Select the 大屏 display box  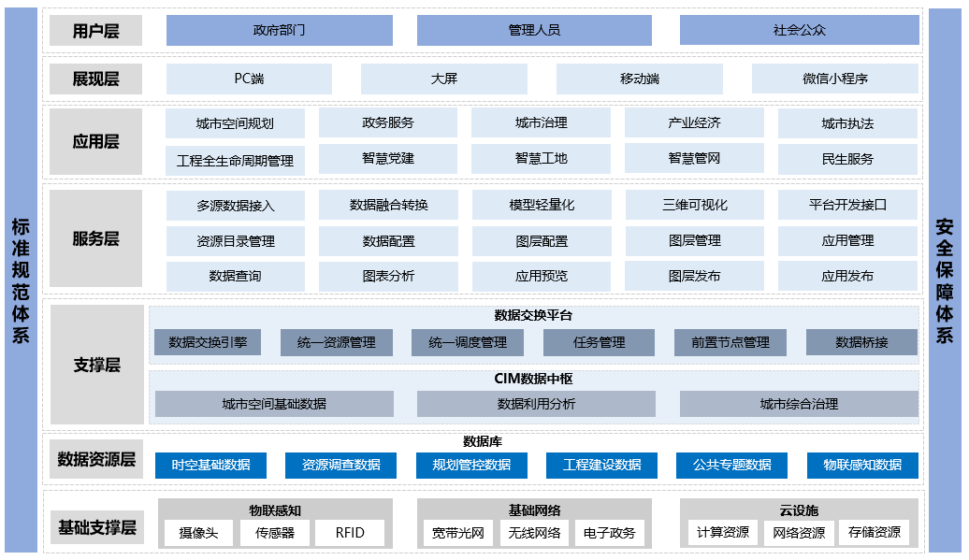443,79
